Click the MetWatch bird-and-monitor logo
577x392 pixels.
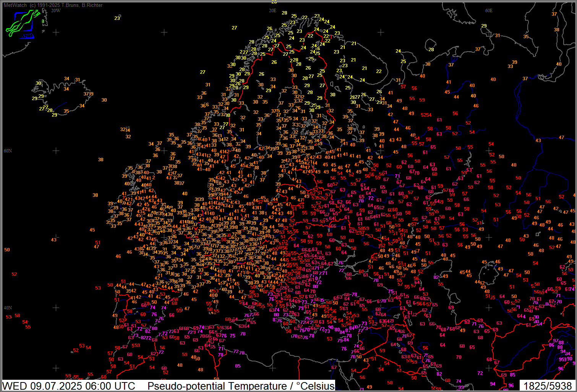23,24
